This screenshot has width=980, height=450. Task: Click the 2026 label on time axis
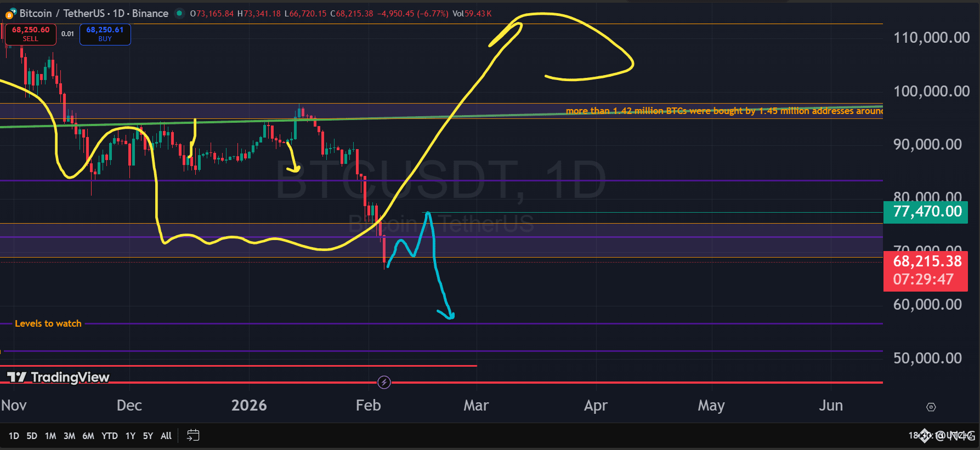[x=249, y=405]
